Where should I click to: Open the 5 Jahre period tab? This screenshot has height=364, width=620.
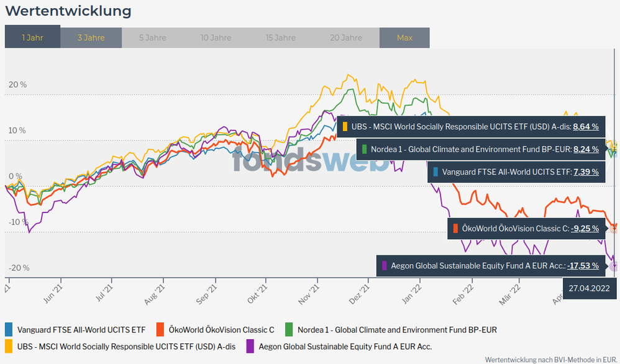click(152, 37)
